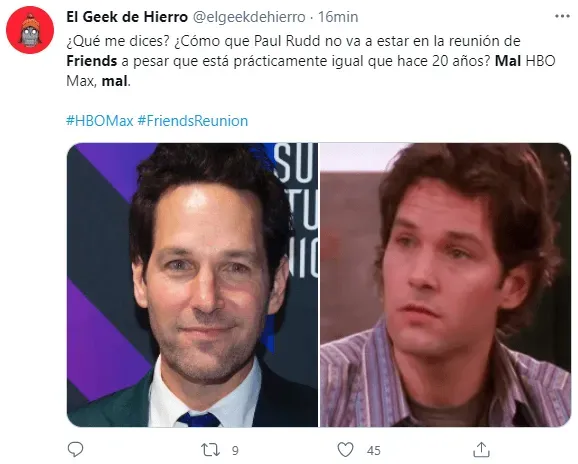
Task: Enlarge the right photo with striped shirt
Action: (x=445, y=285)
